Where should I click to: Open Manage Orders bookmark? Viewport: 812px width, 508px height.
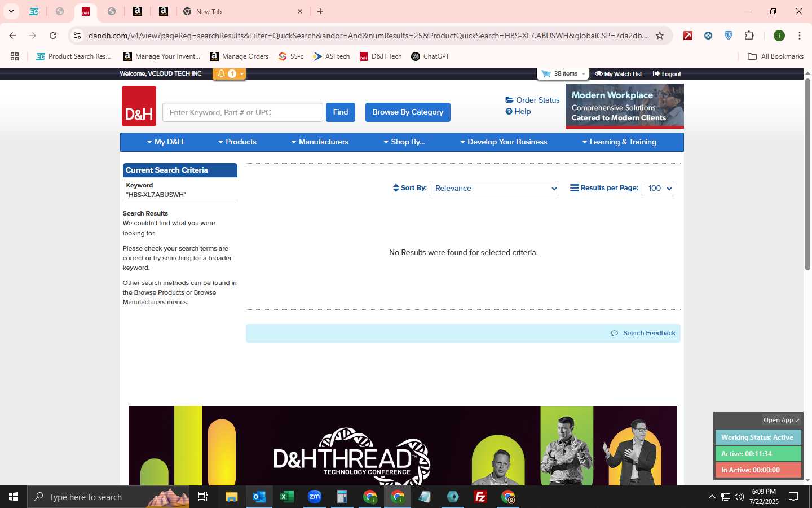tap(239, 56)
